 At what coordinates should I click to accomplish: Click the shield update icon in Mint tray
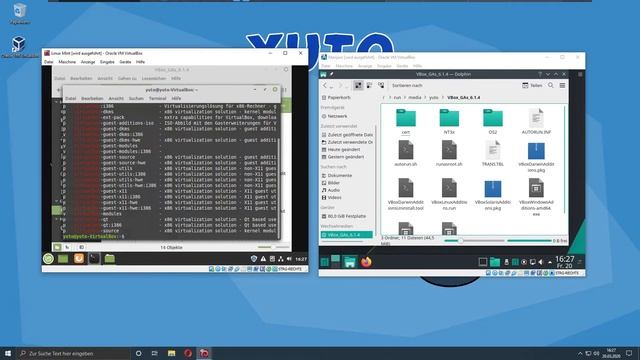point(253,259)
